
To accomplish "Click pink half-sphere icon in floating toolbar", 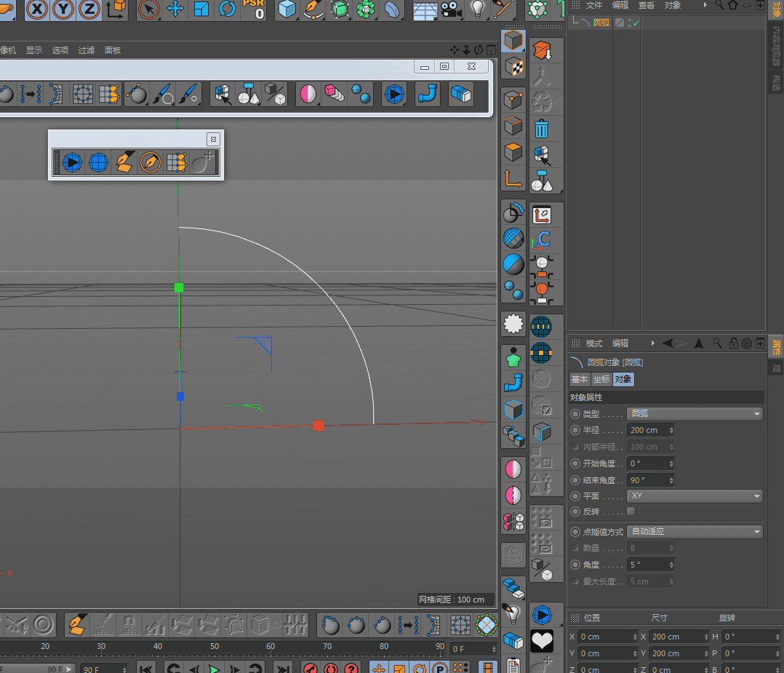I will click(308, 94).
